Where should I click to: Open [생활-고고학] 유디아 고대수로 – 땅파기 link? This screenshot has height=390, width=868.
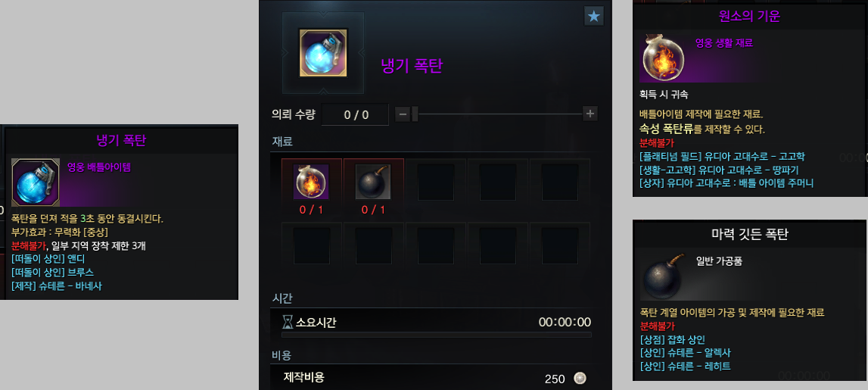pos(718,170)
